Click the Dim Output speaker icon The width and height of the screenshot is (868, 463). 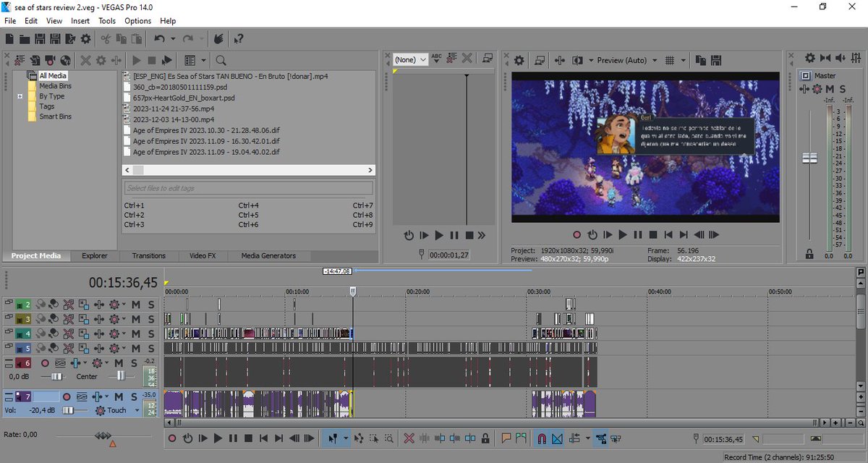pos(841,58)
